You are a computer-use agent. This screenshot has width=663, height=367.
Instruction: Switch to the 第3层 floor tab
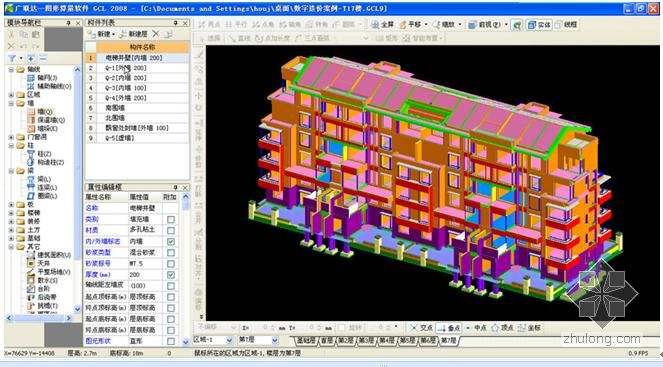tap(366, 340)
